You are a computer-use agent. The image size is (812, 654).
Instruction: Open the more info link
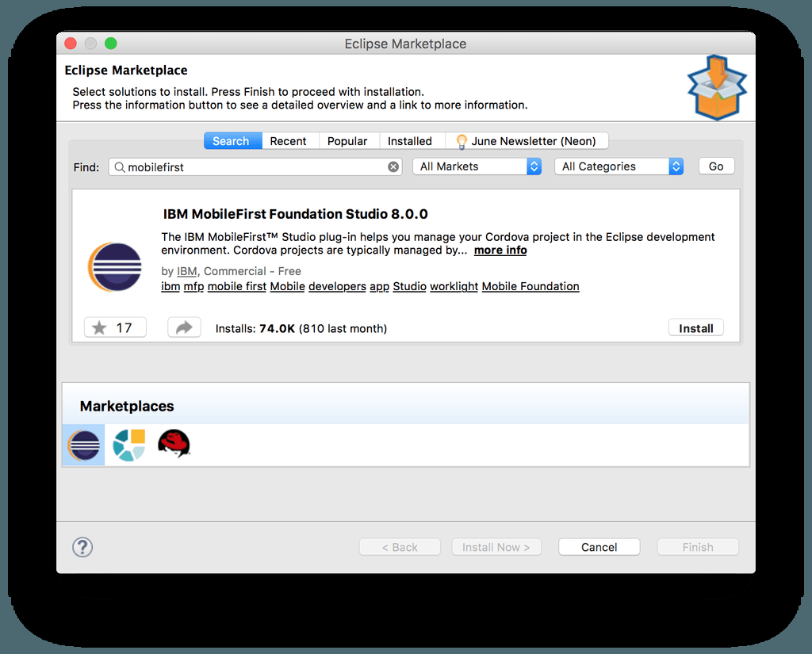[x=500, y=250]
